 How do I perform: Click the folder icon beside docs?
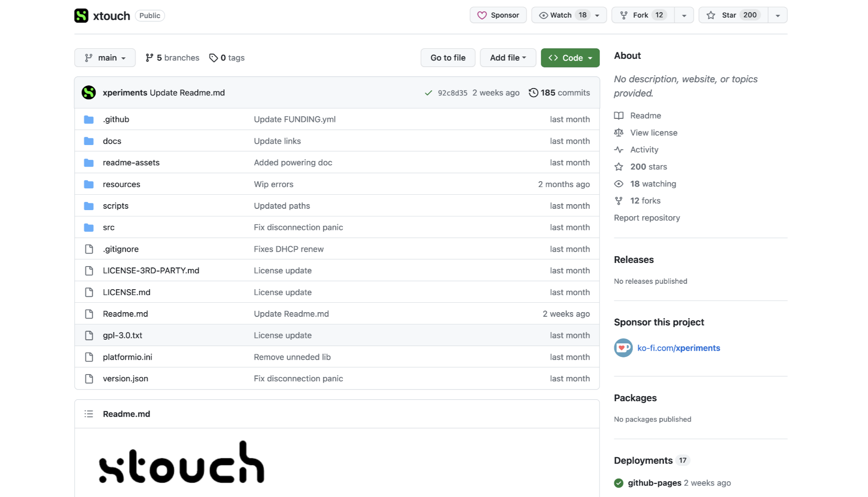89,141
